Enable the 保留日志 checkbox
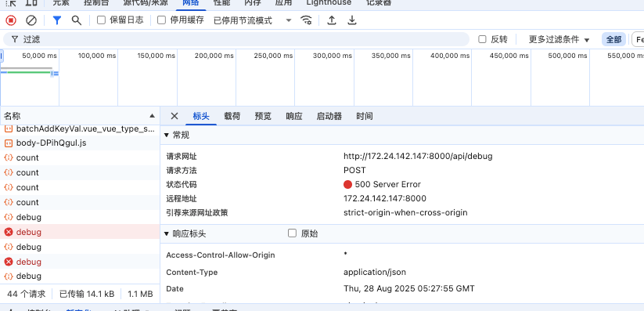Image resolution: width=644 pixels, height=311 pixels. [x=101, y=20]
